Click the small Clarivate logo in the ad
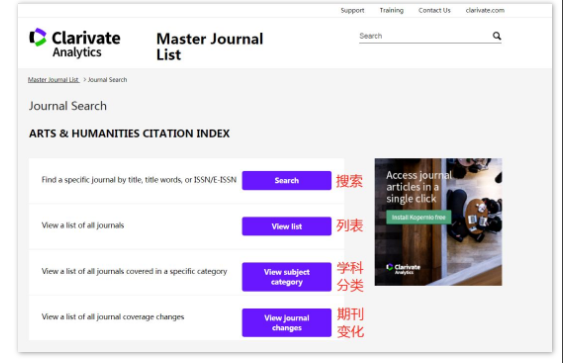 pyautogui.click(x=403, y=269)
